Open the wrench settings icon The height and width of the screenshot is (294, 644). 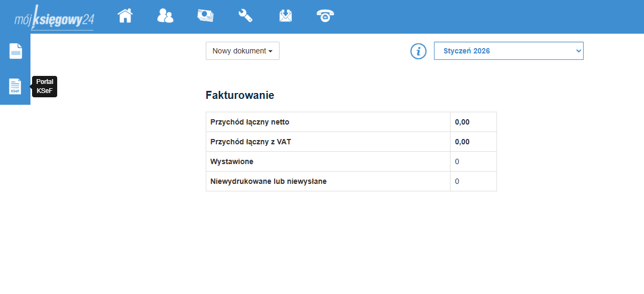point(245,16)
